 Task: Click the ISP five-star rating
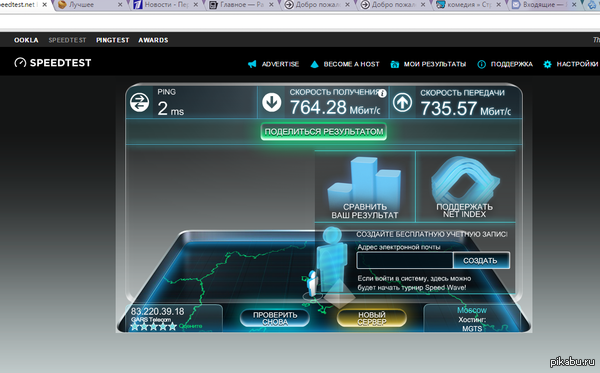[x=153, y=326]
